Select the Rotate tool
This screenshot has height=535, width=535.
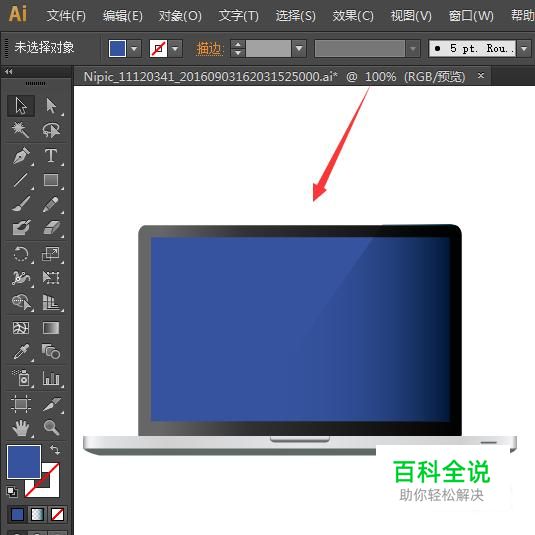pos(21,254)
